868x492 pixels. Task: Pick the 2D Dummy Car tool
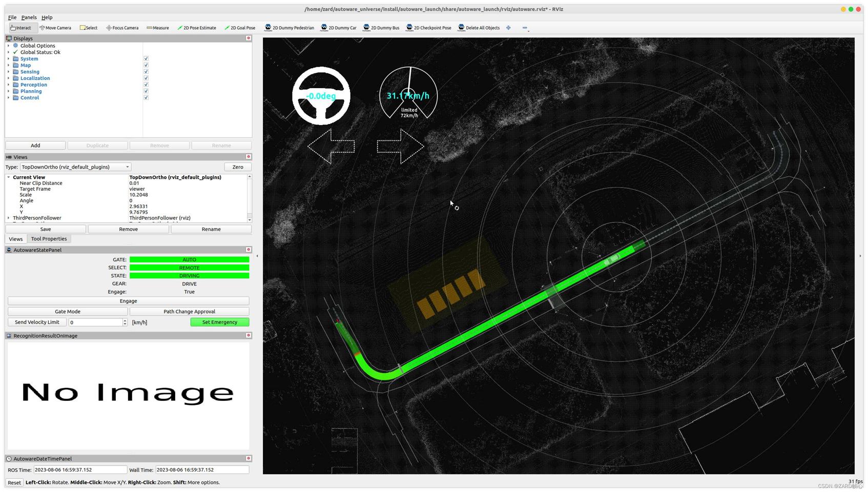[x=339, y=28]
